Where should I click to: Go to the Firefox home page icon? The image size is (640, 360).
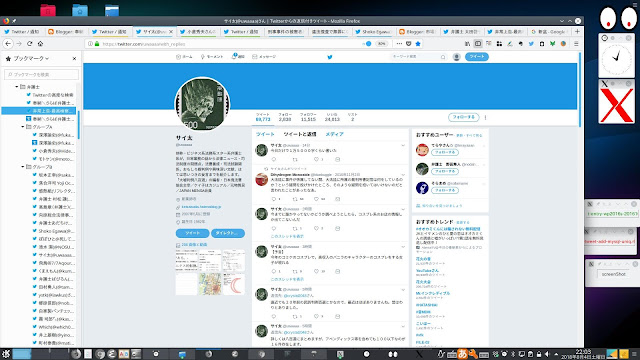40,44
